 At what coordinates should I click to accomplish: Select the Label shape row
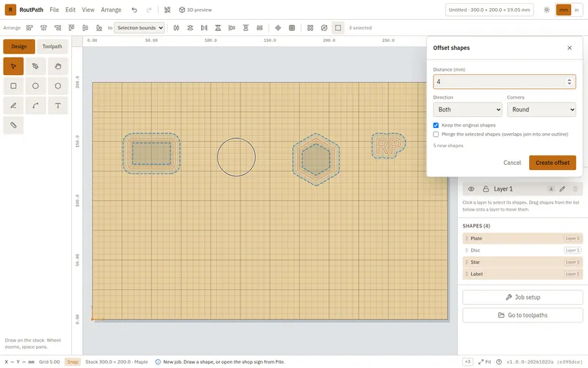pos(523,274)
